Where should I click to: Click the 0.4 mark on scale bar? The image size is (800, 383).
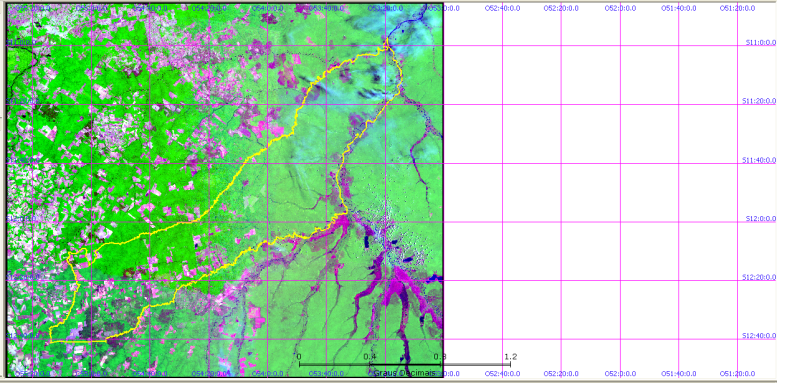click(370, 356)
